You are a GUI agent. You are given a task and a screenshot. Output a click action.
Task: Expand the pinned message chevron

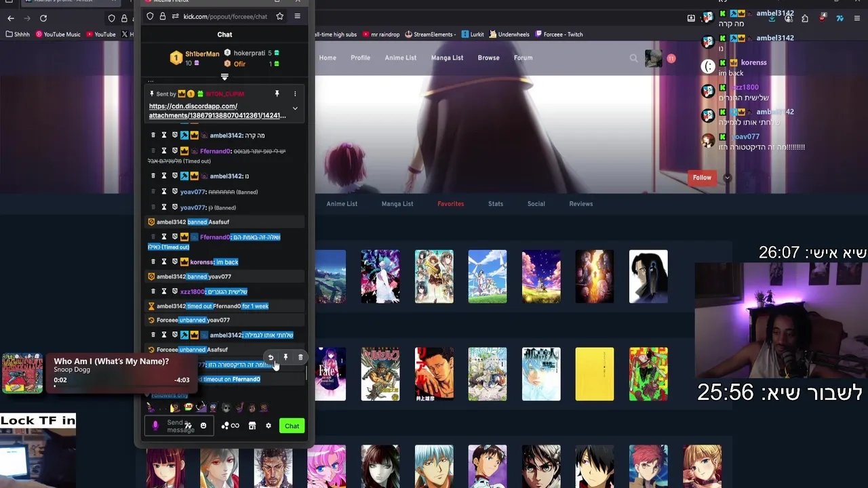coord(295,108)
